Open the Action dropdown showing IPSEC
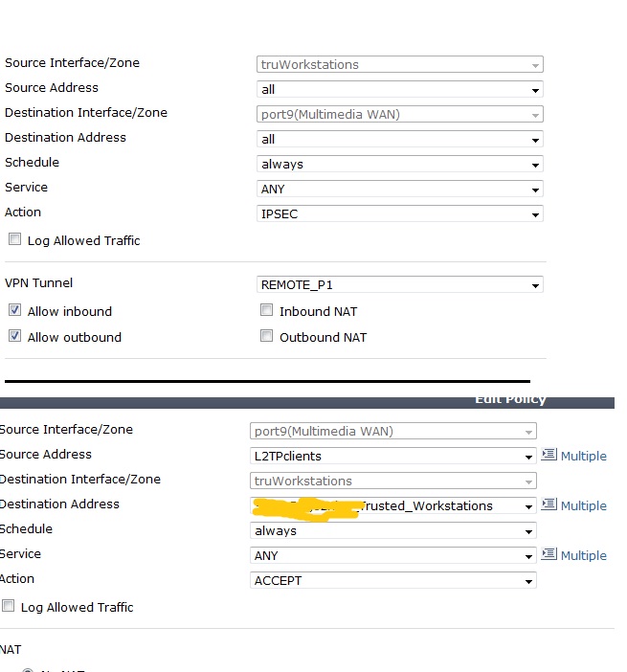Screen dimensions: 627x672 click(x=399, y=213)
